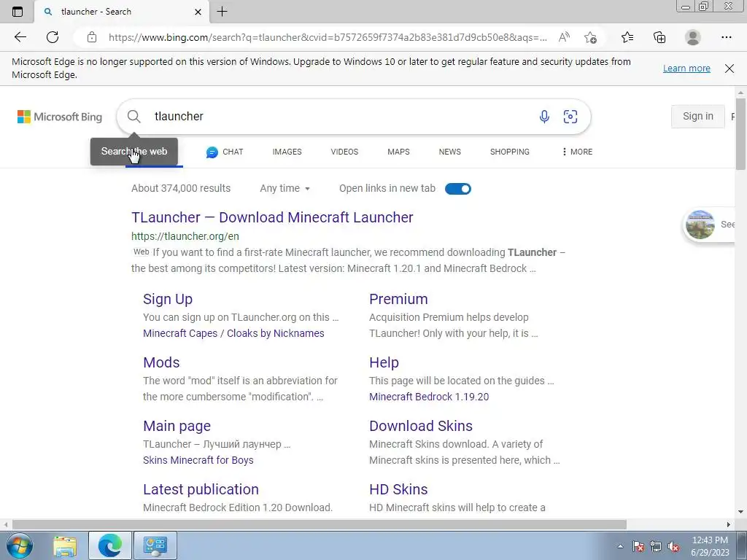Click the Microsoft Edge taskbar icon

[109, 545]
